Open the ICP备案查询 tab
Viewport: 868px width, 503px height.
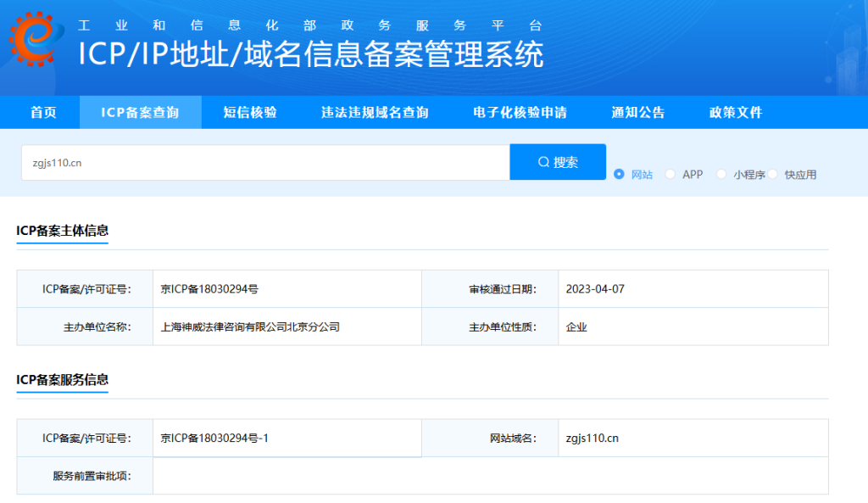[140, 113]
